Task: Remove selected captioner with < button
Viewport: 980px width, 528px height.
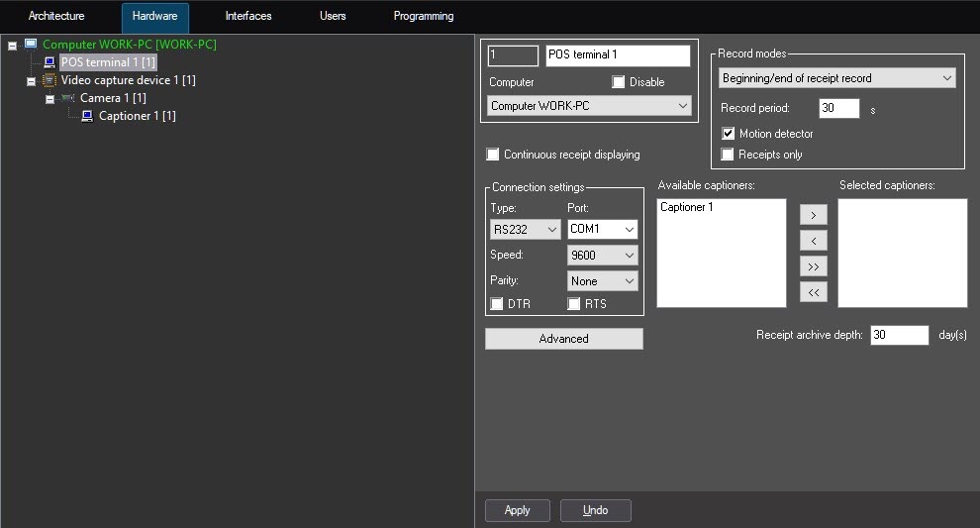Action: tap(813, 241)
